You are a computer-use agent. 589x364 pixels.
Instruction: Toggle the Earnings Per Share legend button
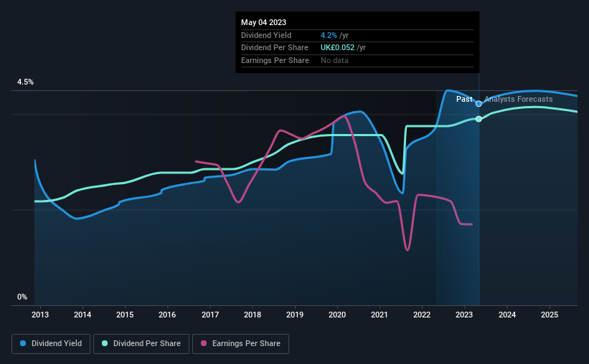pos(240,344)
